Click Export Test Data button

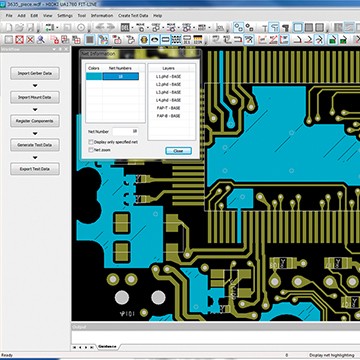click(35, 169)
